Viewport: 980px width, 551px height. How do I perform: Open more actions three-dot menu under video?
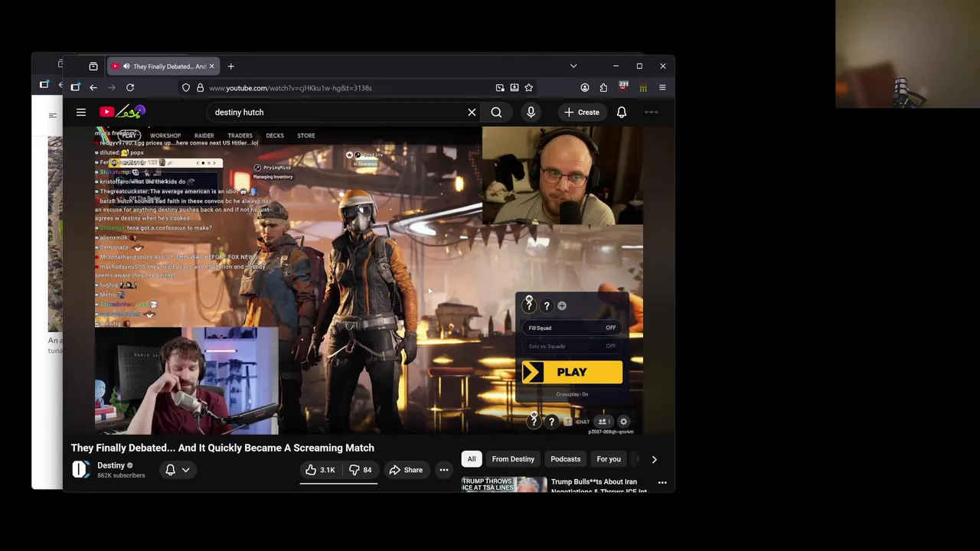click(x=444, y=470)
